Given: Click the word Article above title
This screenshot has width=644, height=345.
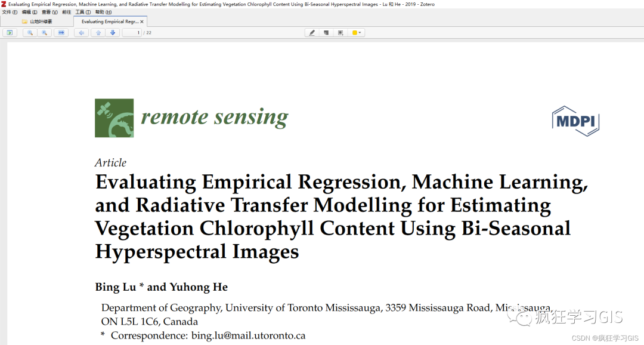Looking at the screenshot, I should 110,163.
